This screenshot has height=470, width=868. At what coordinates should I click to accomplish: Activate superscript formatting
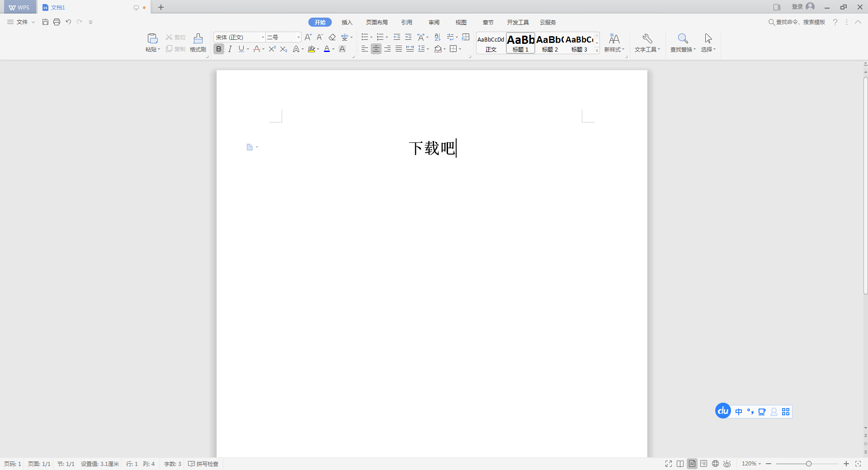pos(272,49)
